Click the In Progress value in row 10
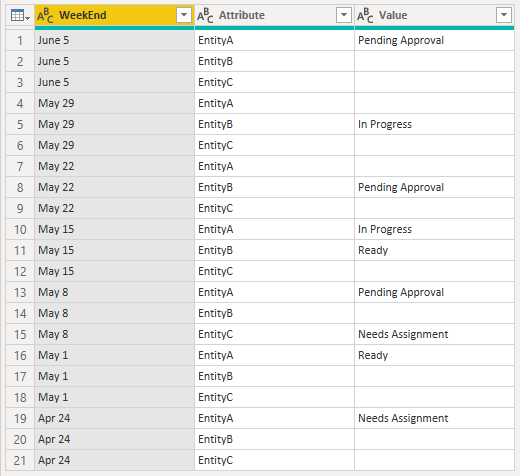Screen dimensions: 520x476 coord(385,230)
